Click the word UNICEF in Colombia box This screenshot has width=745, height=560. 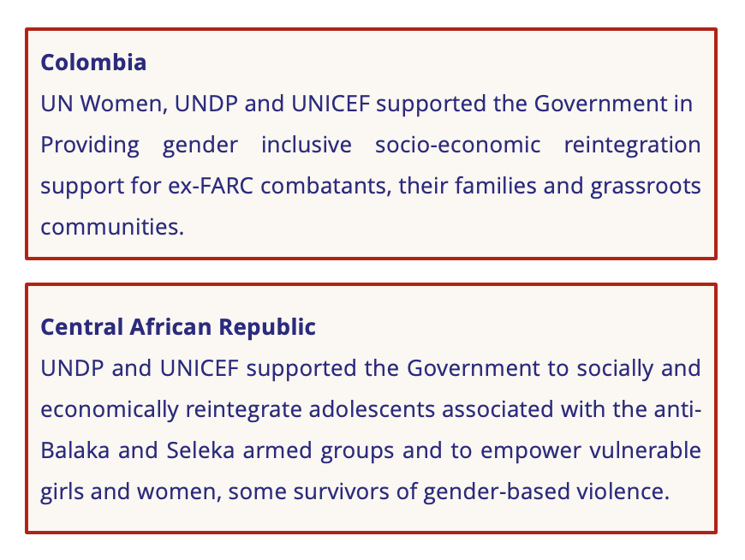pyautogui.click(x=331, y=104)
